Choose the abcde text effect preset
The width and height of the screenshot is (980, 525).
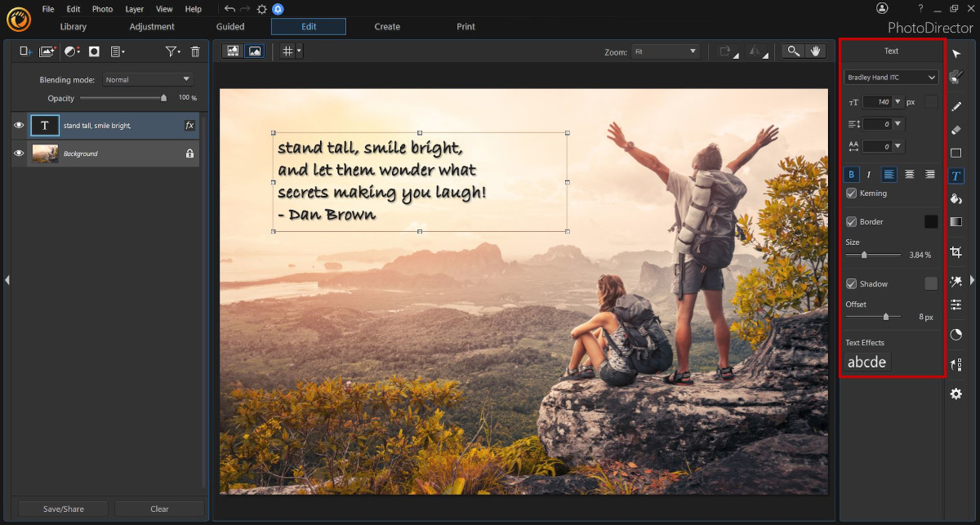866,362
